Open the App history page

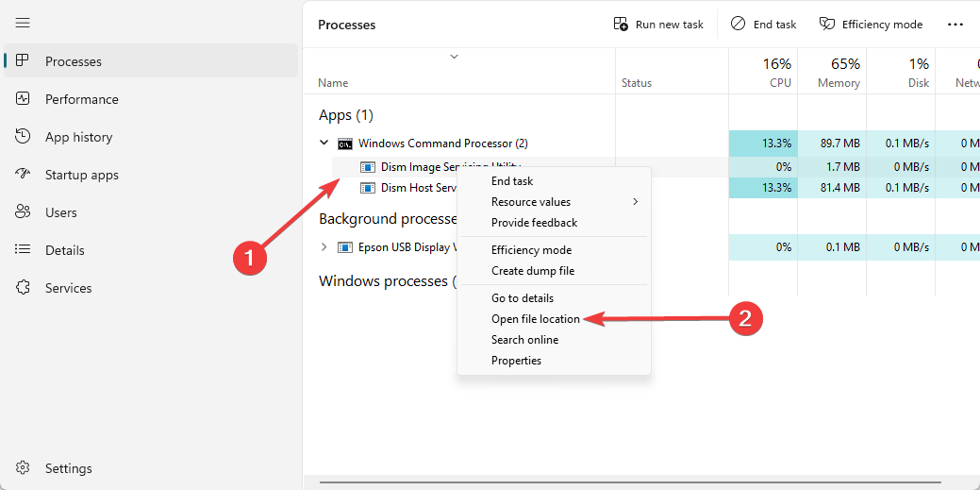click(78, 137)
